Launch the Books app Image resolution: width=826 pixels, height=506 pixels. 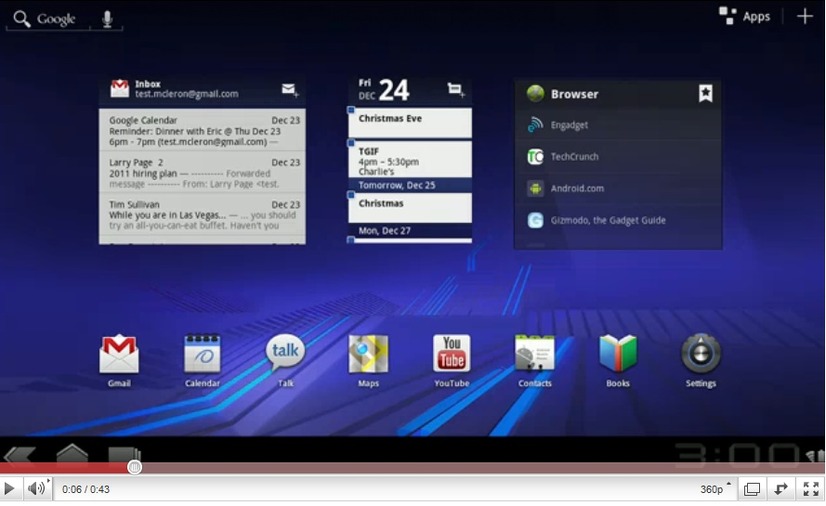618,353
